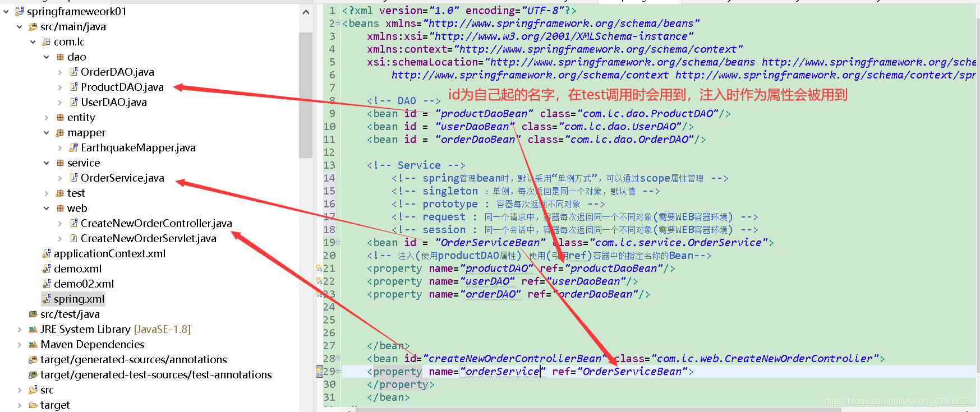Viewport: 980px width, 412px height.
Task: Click the editor horizontal scrollbar
Action: 599,409
